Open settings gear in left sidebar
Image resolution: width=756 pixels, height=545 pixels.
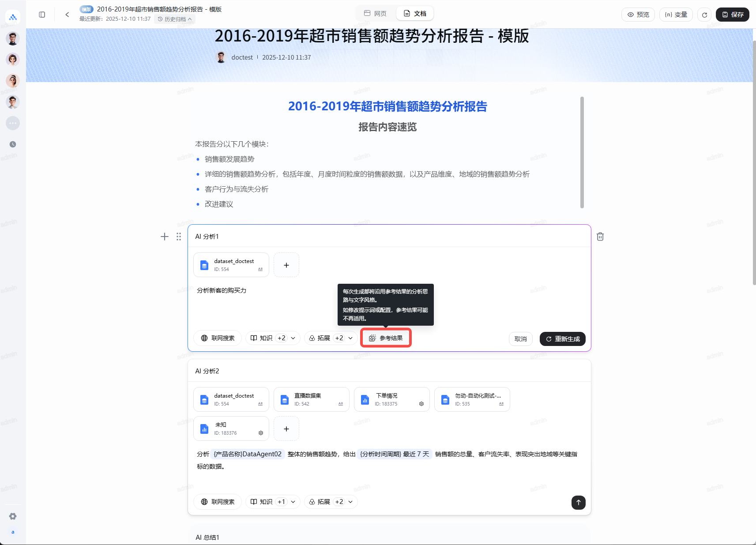13,516
